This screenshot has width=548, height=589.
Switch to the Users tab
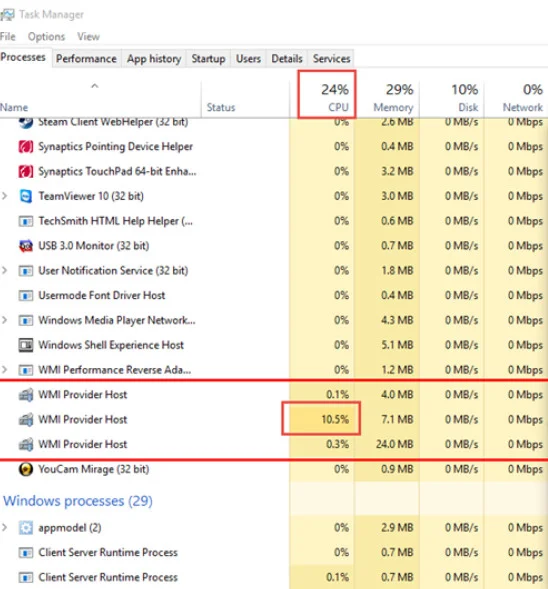(248, 59)
